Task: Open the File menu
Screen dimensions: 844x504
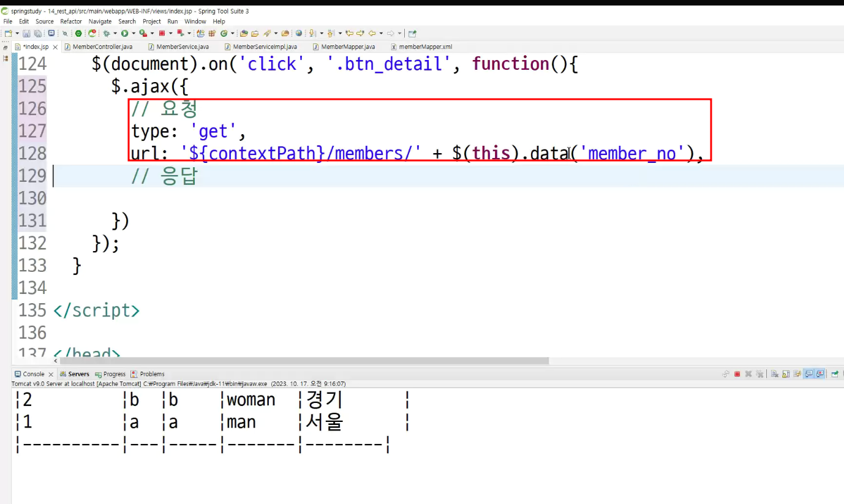Action: coord(8,21)
